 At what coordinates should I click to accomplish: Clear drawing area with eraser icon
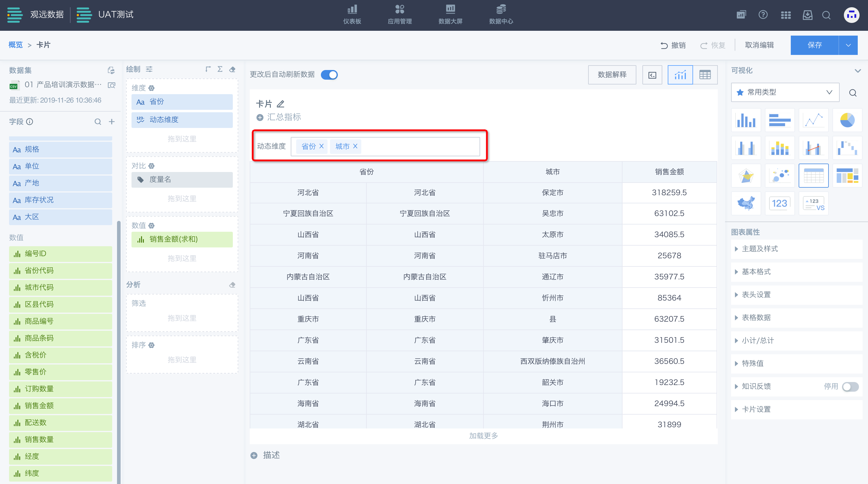pos(232,69)
